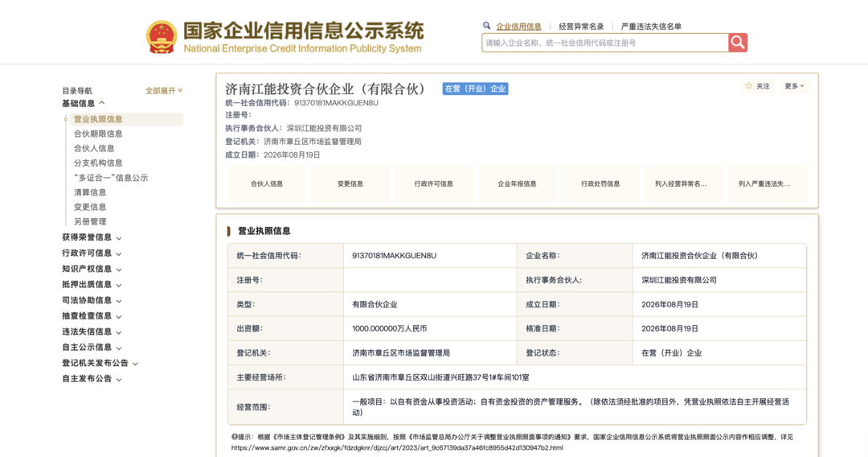The image size is (868, 457).
Task: Open the 更多 dropdown menu
Action: click(794, 86)
